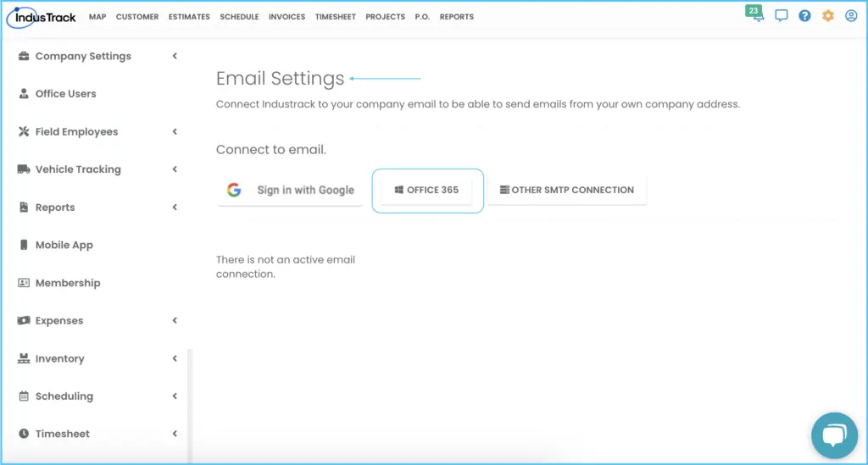Screen dimensions: 868x465
Task: Open the P.O. menu item
Action: click(x=422, y=17)
